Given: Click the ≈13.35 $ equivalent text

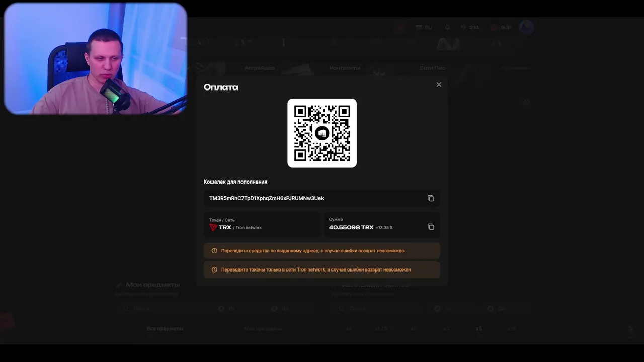Looking at the screenshot, I should tap(384, 228).
